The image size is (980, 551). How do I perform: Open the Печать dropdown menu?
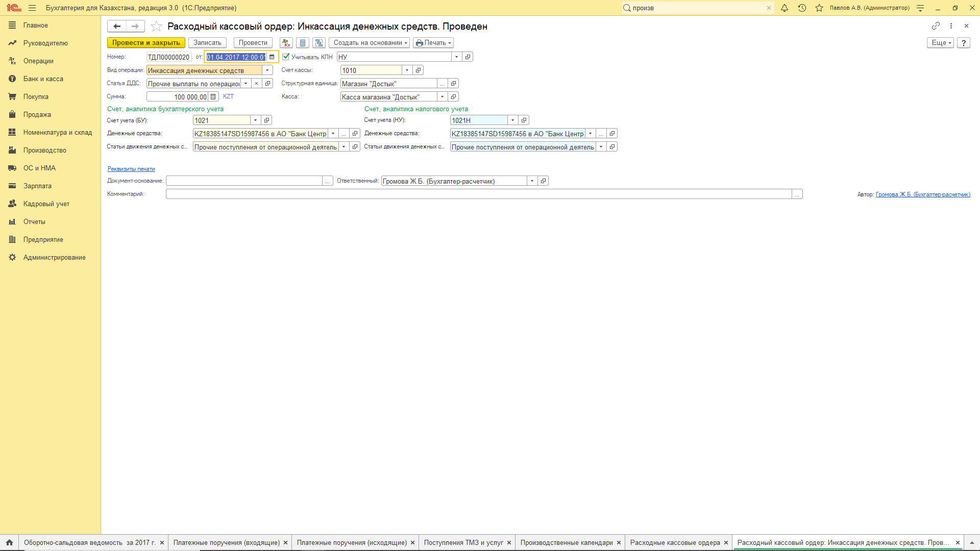pos(433,43)
